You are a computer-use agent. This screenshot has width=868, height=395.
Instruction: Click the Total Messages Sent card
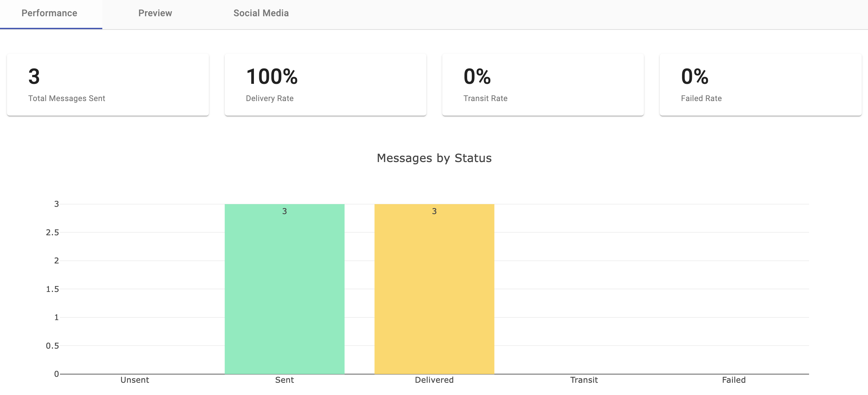tap(108, 85)
